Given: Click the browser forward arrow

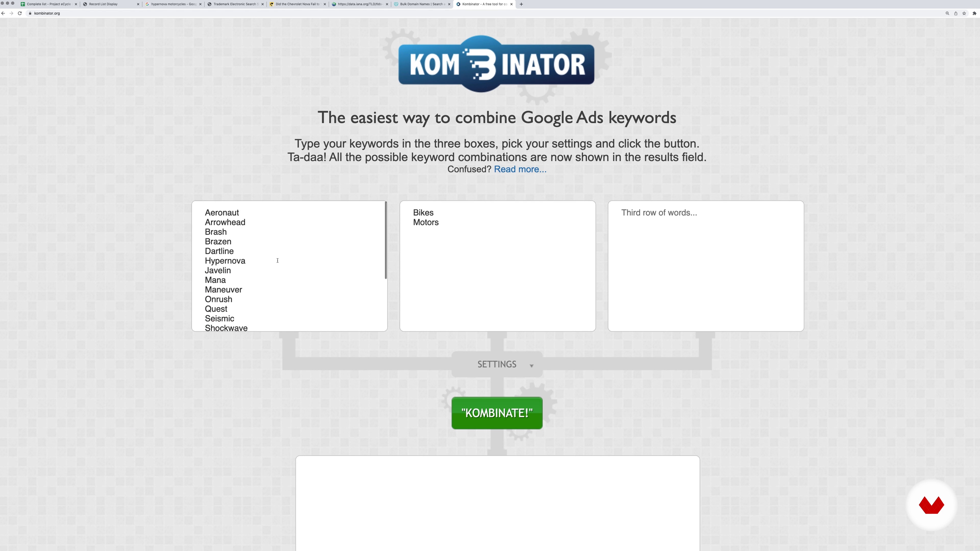Looking at the screenshot, I should pyautogui.click(x=11, y=13).
